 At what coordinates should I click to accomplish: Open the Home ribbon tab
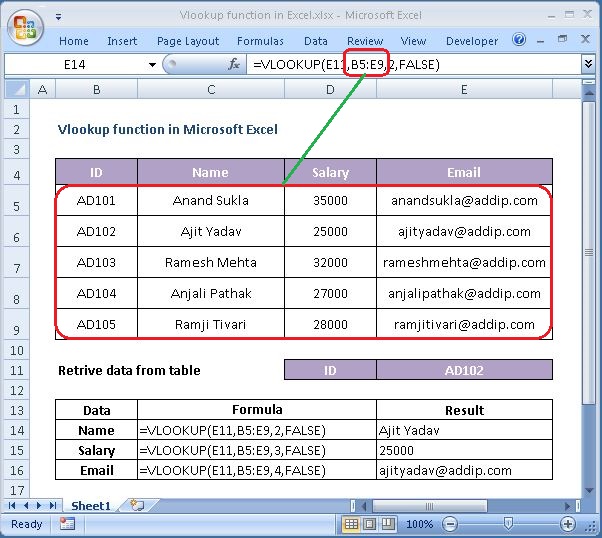pyautogui.click(x=74, y=41)
